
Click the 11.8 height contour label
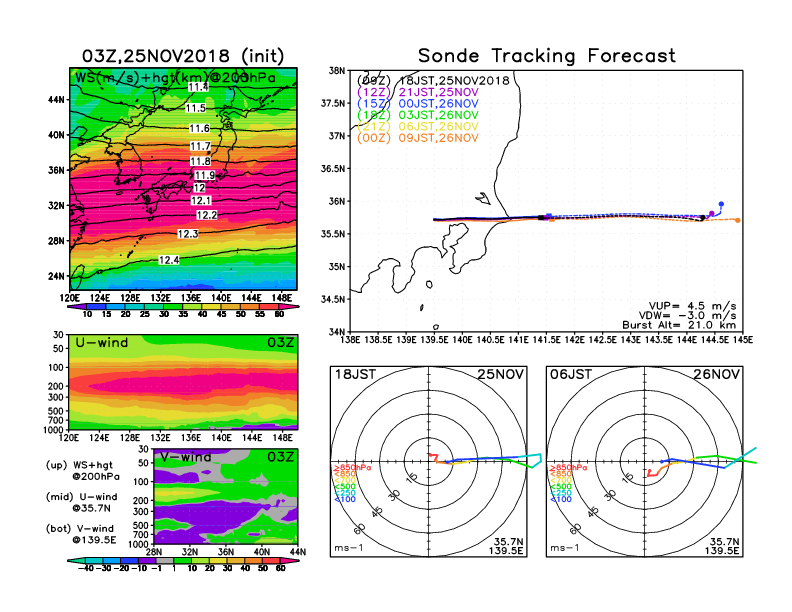pyautogui.click(x=200, y=162)
